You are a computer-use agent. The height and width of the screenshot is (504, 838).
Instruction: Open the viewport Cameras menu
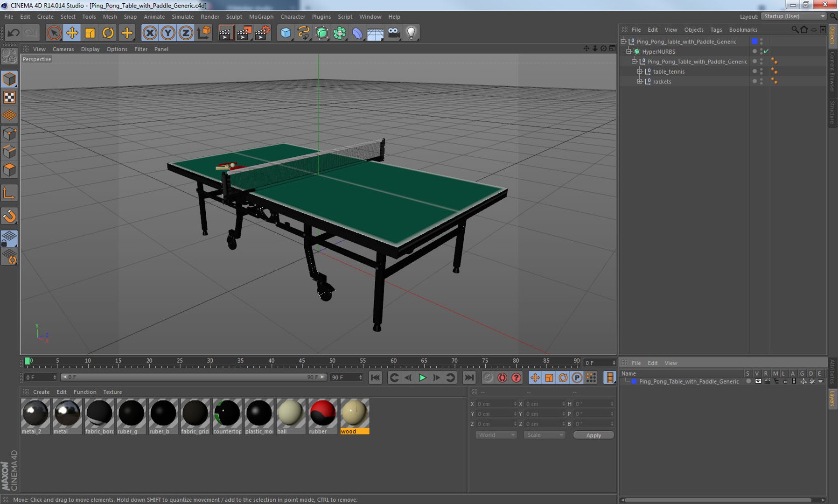click(x=63, y=49)
